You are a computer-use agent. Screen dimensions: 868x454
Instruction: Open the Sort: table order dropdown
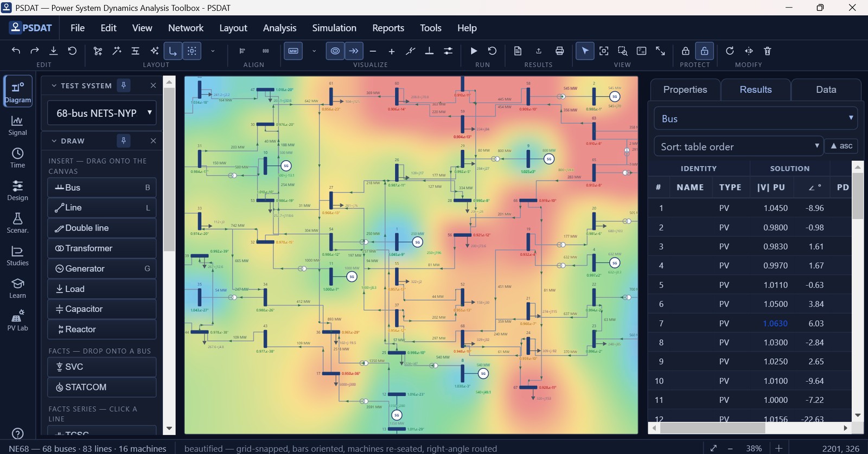(x=739, y=146)
